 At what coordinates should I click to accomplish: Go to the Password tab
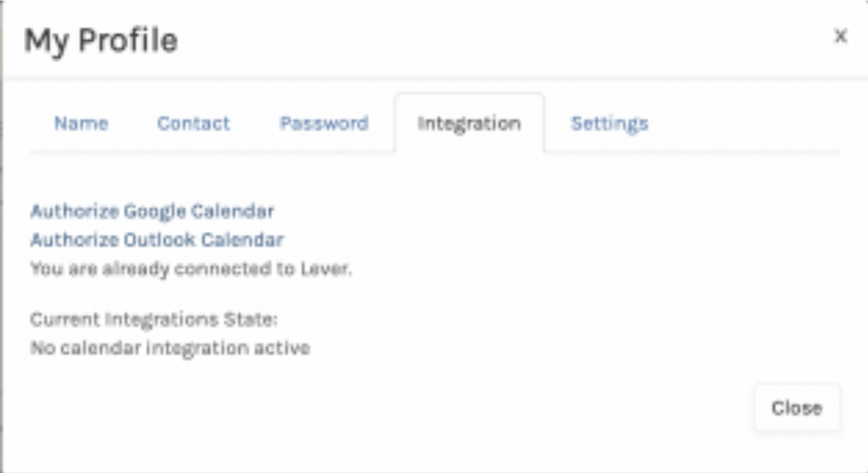click(x=324, y=123)
